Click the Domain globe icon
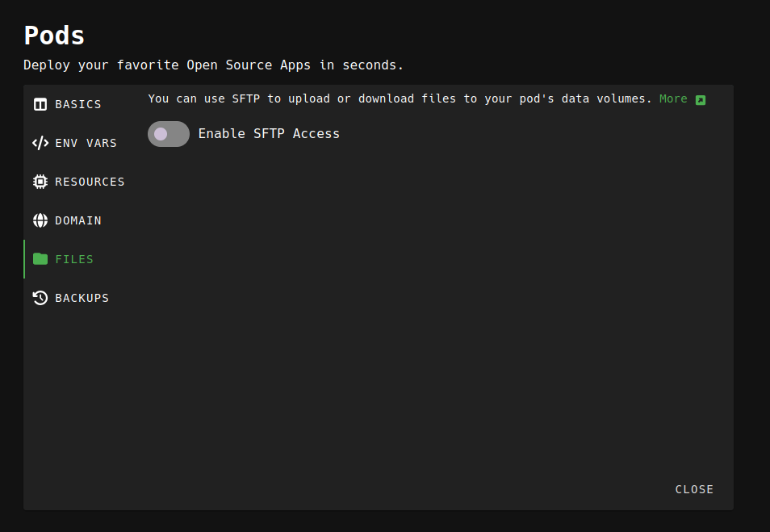This screenshot has height=532, width=770. pos(40,220)
